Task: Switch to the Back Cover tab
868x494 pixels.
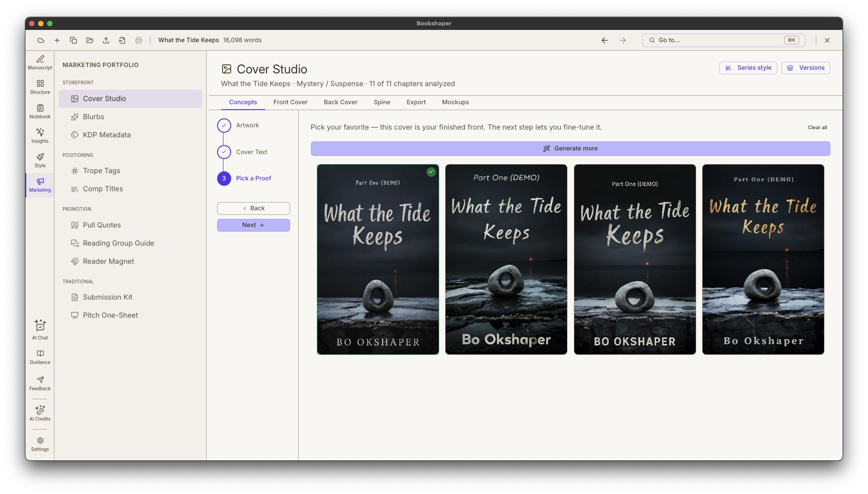Action: (341, 102)
